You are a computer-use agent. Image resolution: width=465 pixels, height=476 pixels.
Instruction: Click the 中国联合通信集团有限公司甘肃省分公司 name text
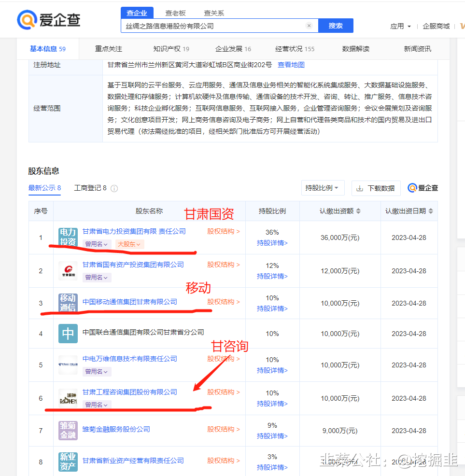(143, 333)
